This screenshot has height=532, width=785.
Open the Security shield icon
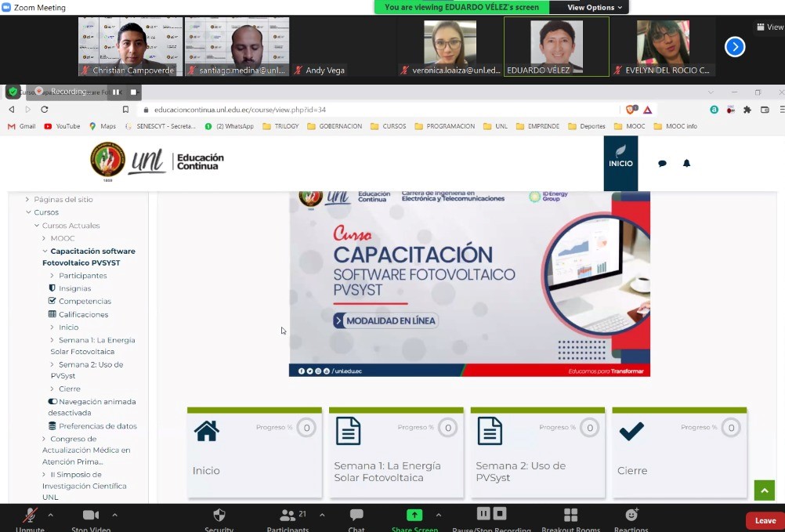(219, 515)
